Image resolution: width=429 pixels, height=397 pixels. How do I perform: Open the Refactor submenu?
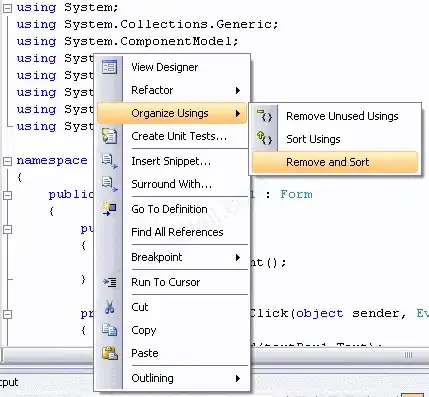tap(172, 90)
